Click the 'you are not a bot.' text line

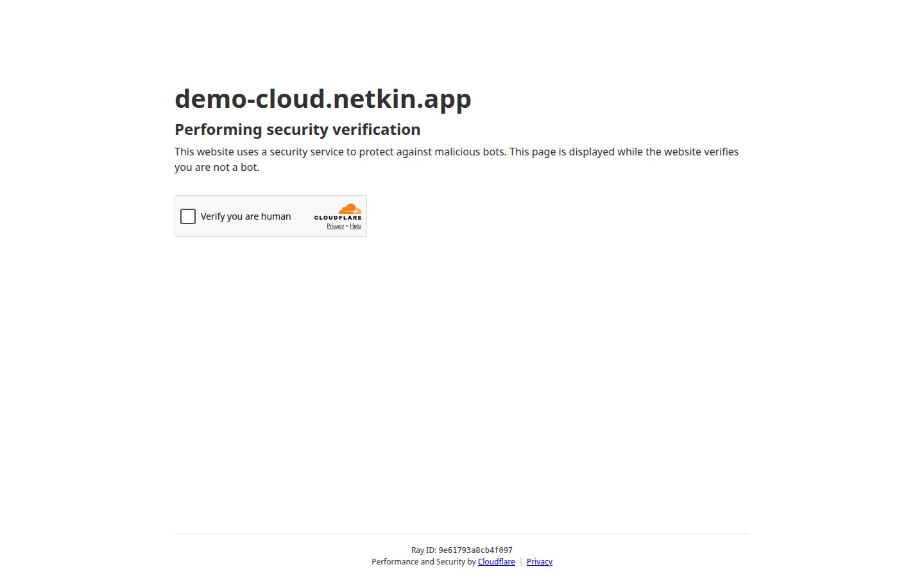[x=217, y=168]
